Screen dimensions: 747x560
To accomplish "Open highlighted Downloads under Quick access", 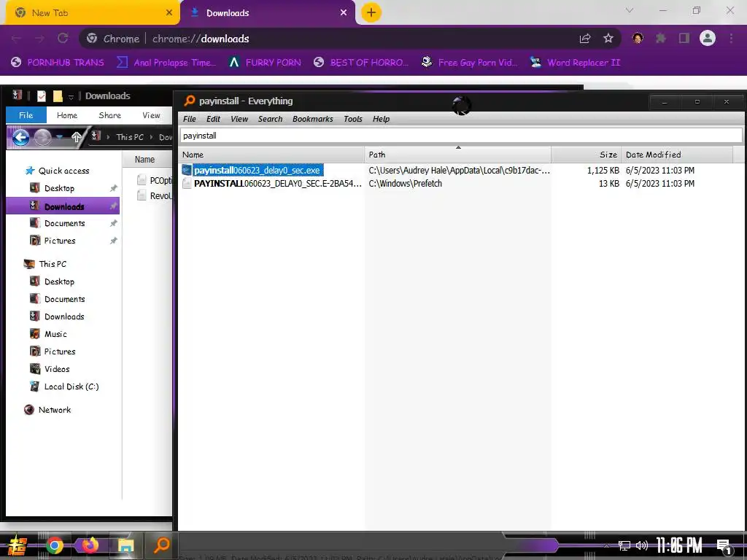I will tap(63, 206).
